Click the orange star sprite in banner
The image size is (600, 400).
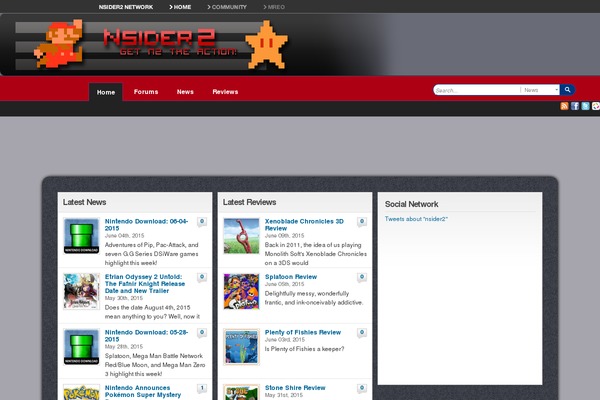tap(266, 45)
